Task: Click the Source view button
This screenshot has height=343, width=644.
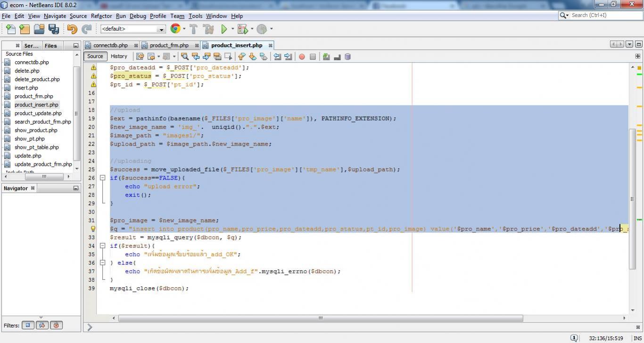Action: [x=95, y=57]
